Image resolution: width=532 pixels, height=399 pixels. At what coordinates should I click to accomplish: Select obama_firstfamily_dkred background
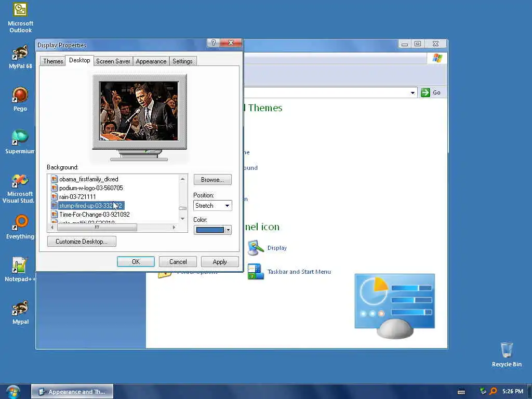(88, 179)
